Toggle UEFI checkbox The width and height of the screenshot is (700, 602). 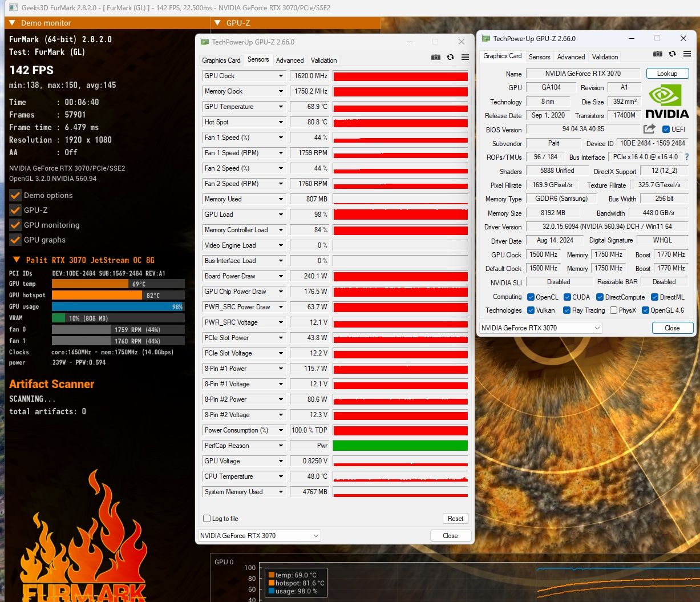tap(666, 130)
